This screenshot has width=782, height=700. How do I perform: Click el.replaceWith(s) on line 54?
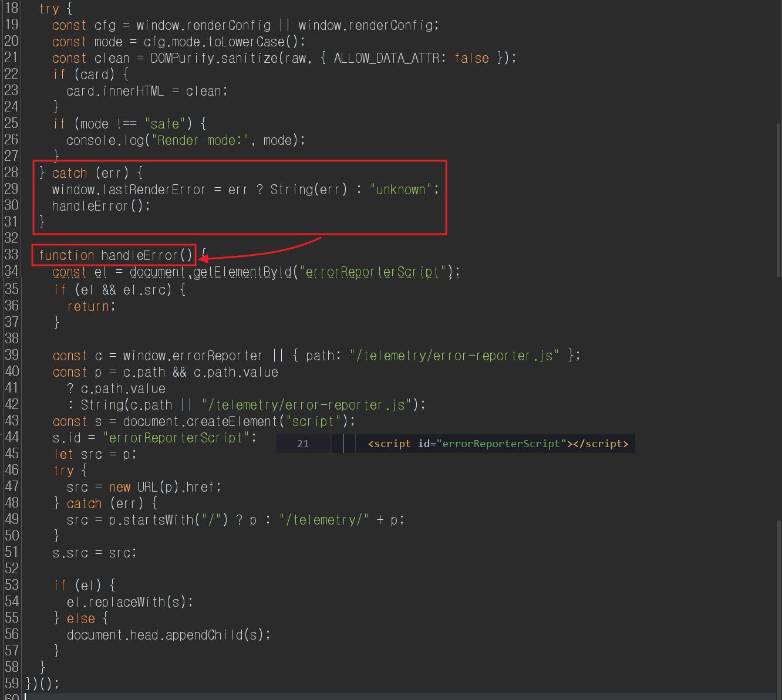129,602
